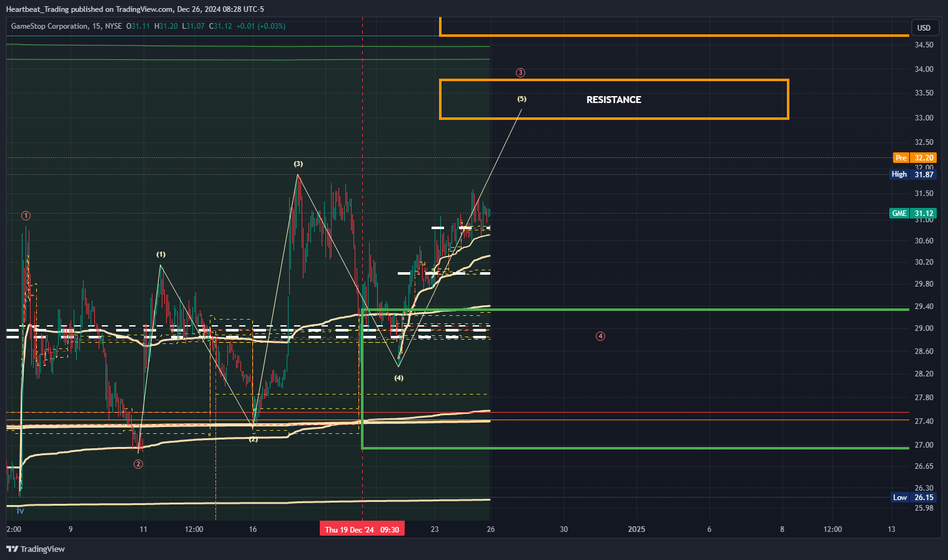948x560 pixels.
Task: Click the 34.00 price axis label
Action: [924, 69]
